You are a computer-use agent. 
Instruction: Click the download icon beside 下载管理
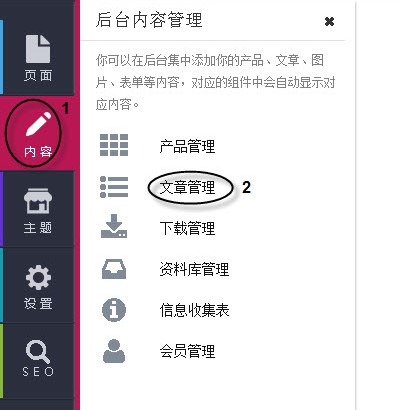pyautogui.click(x=114, y=226)
